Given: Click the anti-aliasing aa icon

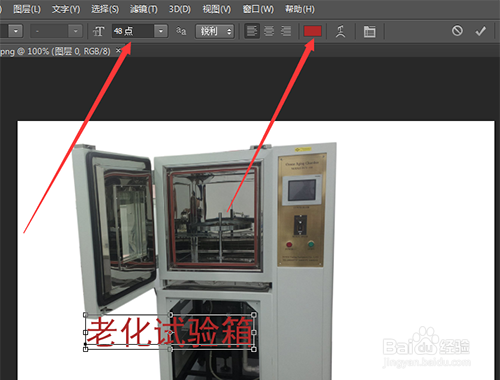Looking at the screenshot, I should tap(181, 31).
